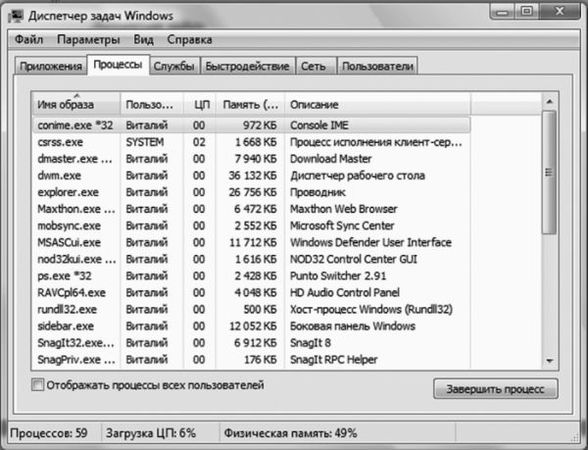Click Microsoft Sync Center description
This screenshot has width=588, height=450.
point(342,226)
